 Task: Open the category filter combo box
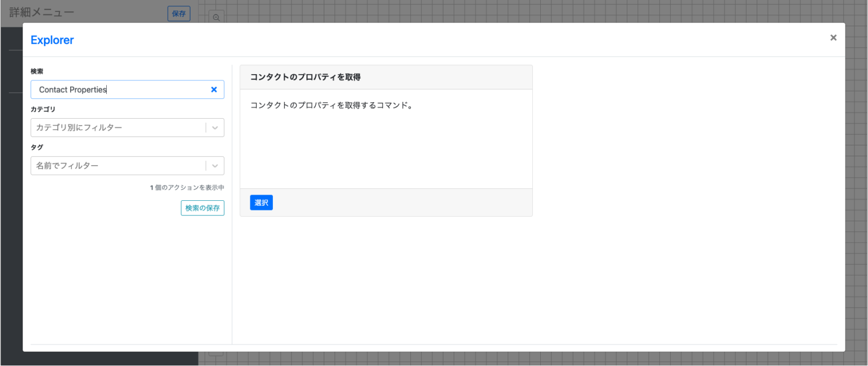coord(113,127)
